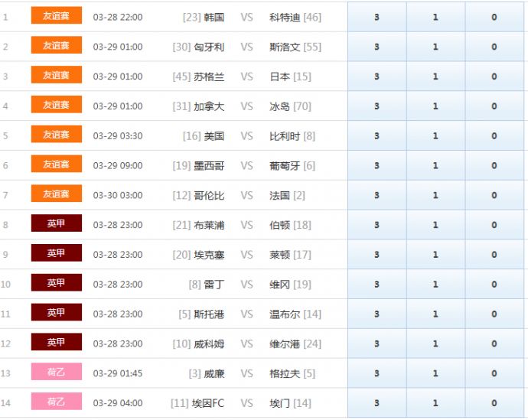Open the 加拿大 team link
Viewport: 528px width, 420px height.
[209, 106]
